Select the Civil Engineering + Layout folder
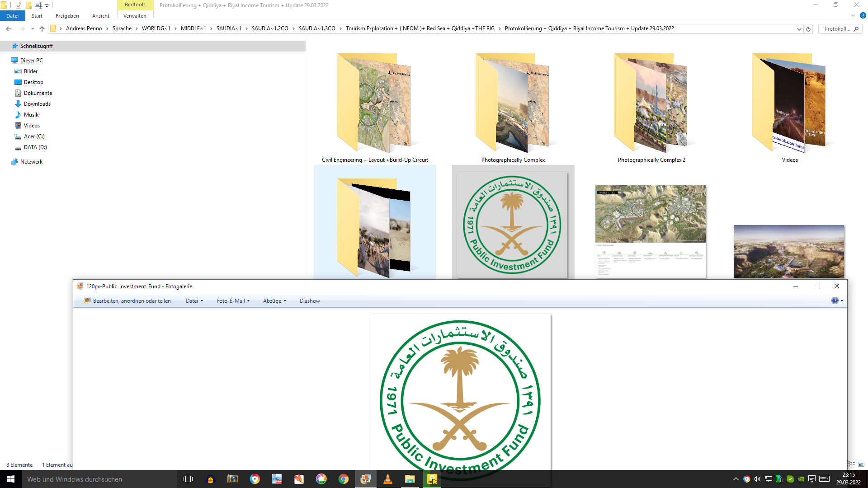868x488 pixels. coord(375,108)
